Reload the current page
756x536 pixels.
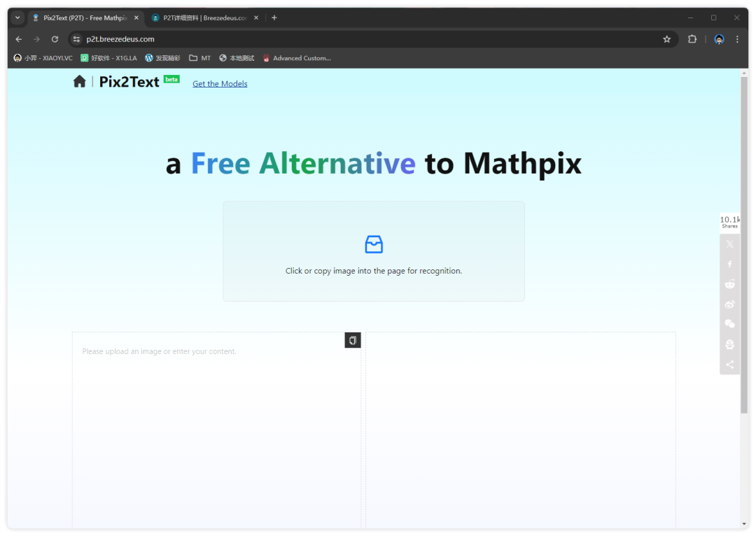coord(55,39)
